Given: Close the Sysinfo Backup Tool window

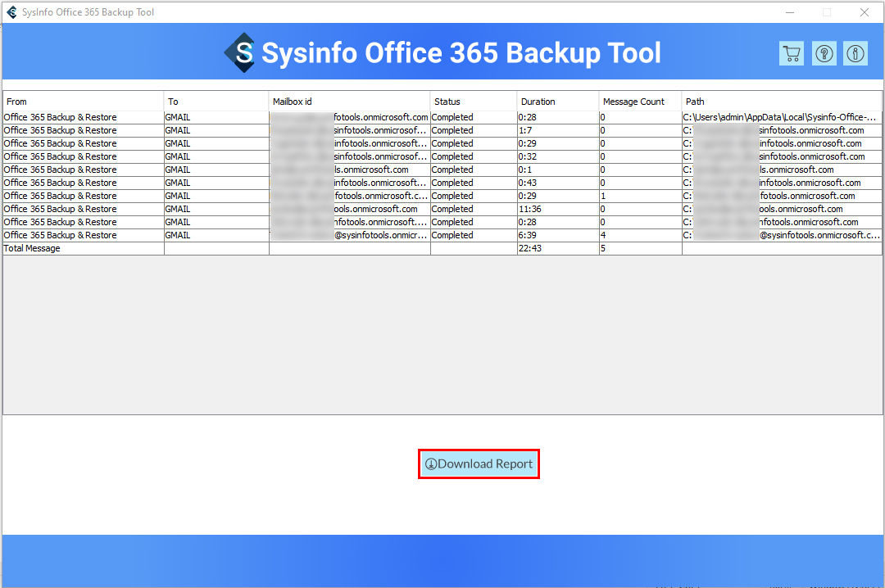Looking at the screenshot, I should pos(864,12).
